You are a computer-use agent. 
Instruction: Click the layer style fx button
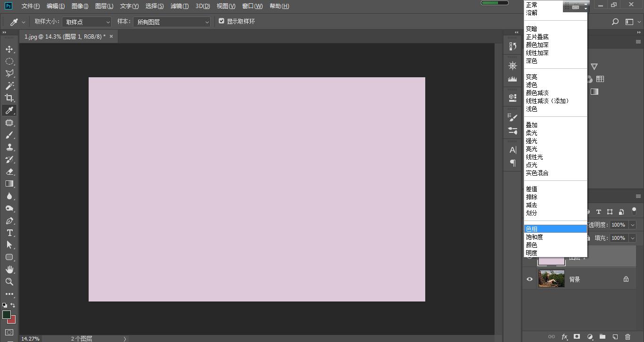point(564,337)
